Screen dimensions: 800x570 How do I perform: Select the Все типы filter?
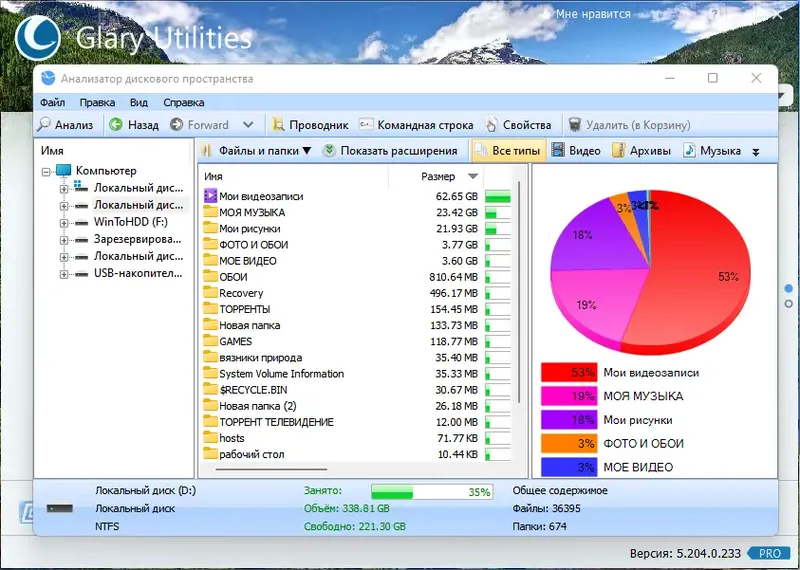[x=508, y=151]
